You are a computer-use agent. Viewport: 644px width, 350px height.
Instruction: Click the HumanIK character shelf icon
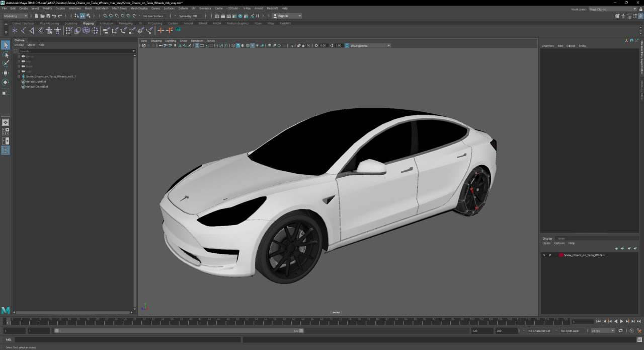pyautogui.click(x=58, y=31)
